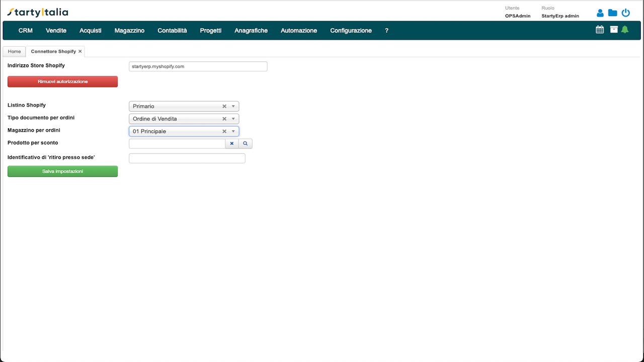Clear the Ordine di Vendita selection

tap(224, 119)
